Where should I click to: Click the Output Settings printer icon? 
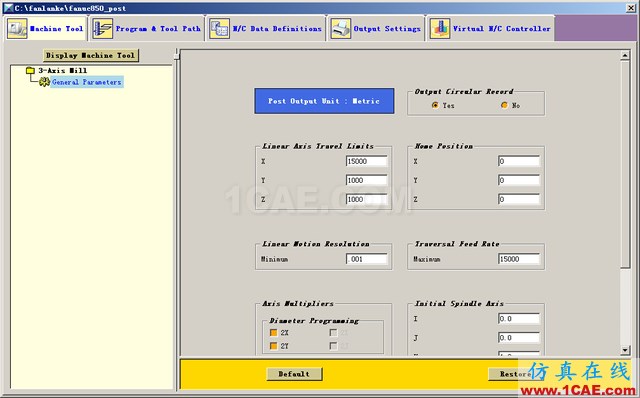pyautogui.click(x=341, y=29)
